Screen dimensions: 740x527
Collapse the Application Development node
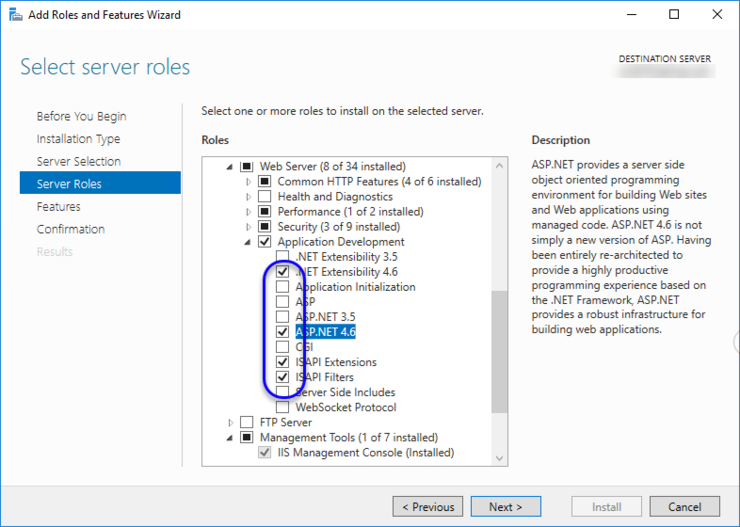[248, 242]
